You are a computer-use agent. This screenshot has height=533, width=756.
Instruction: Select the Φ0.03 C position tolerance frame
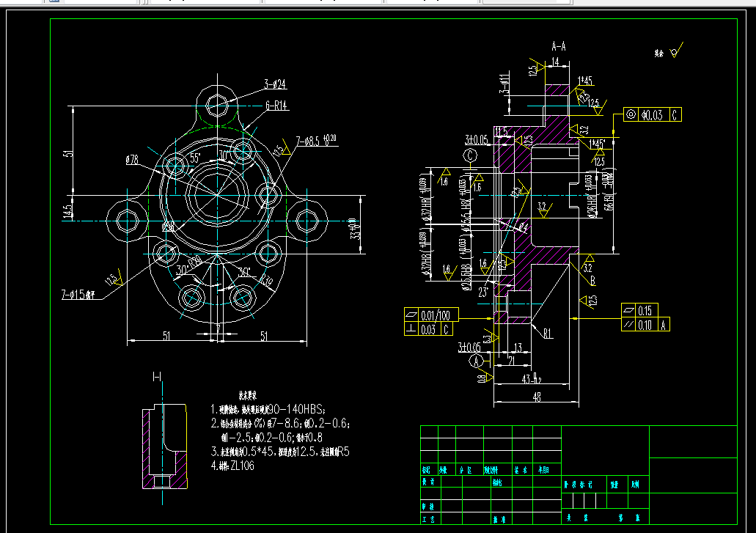click(653, 114)
